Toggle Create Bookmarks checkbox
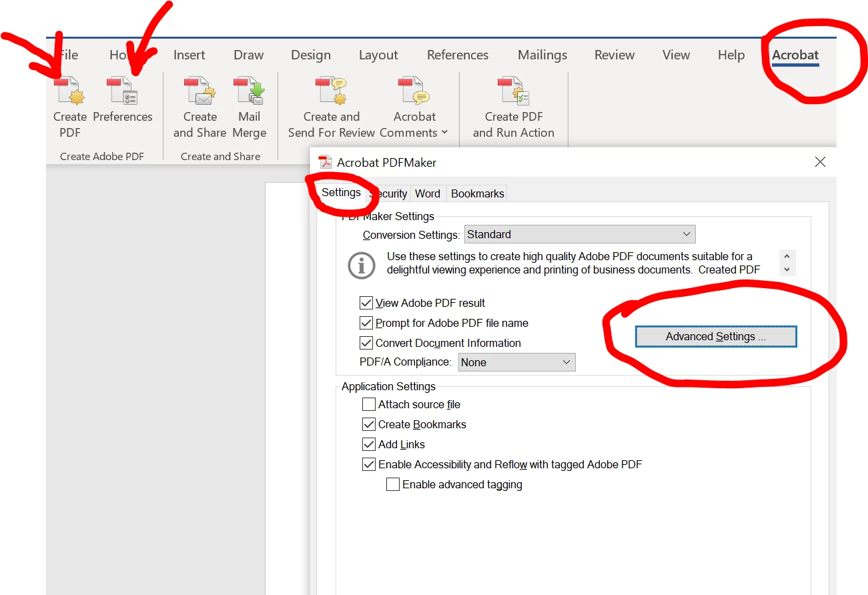The image size is (868, 595). (369, 424)
